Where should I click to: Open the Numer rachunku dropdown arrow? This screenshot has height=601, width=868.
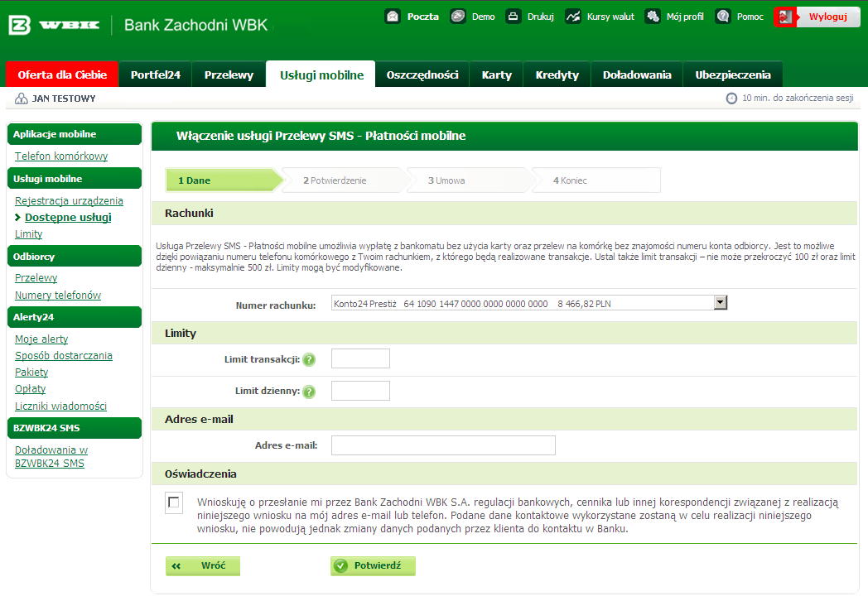point(721,303)
